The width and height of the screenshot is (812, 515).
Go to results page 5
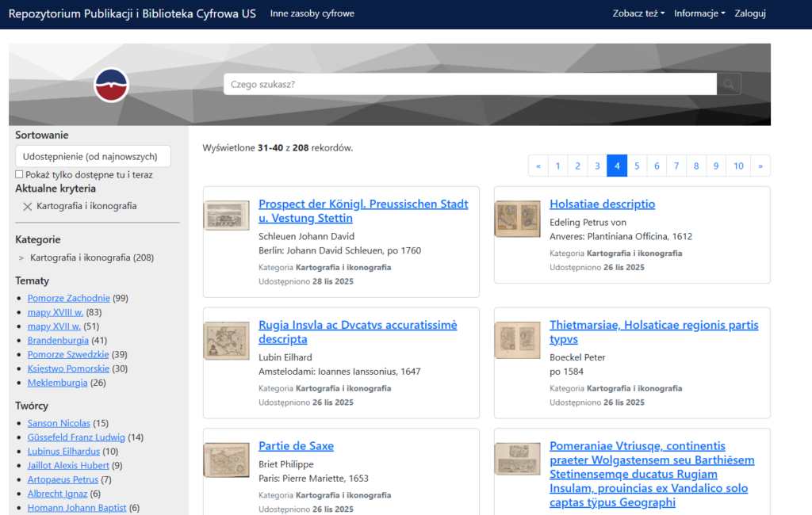(x=637, y=166)
